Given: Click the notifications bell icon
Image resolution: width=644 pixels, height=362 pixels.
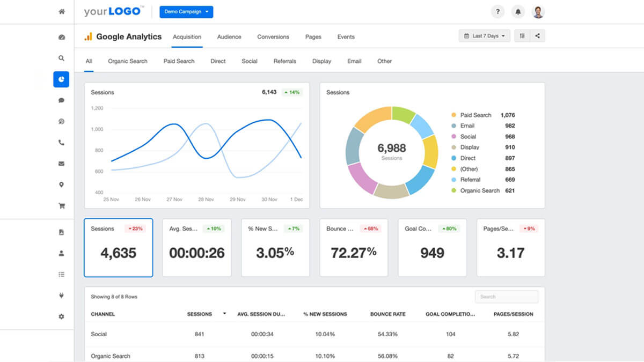Looking at the screenshot, I should click(517, 11).
